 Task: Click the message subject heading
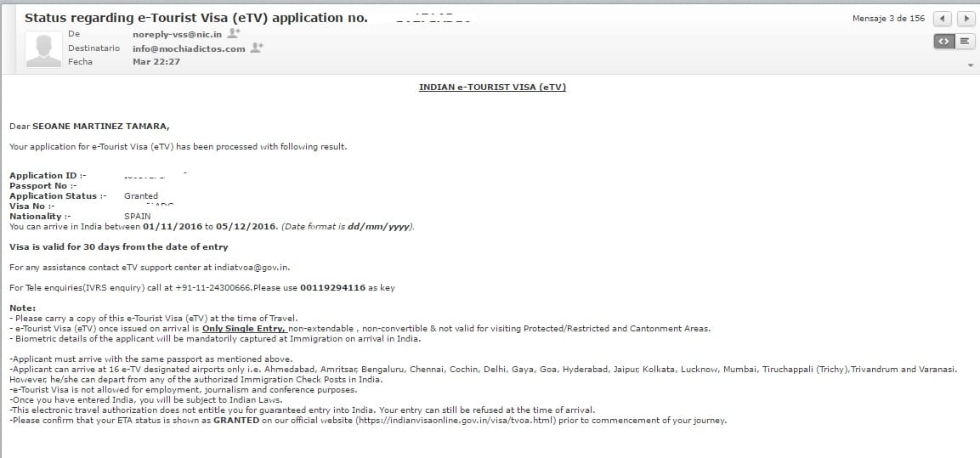point(196,18)
